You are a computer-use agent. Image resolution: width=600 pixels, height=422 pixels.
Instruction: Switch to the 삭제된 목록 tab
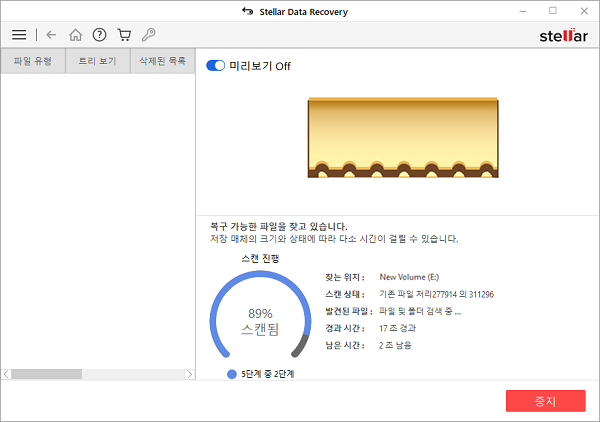coord(163,60)
